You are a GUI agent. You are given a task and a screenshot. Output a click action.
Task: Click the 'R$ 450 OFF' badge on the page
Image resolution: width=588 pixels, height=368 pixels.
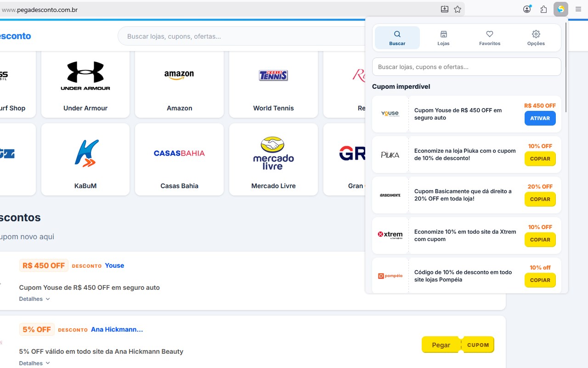tap(44, 265)
